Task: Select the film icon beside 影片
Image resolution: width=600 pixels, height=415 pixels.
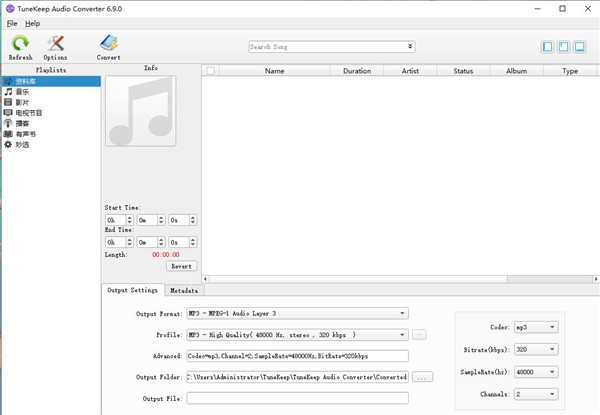Action: point(8,102)
